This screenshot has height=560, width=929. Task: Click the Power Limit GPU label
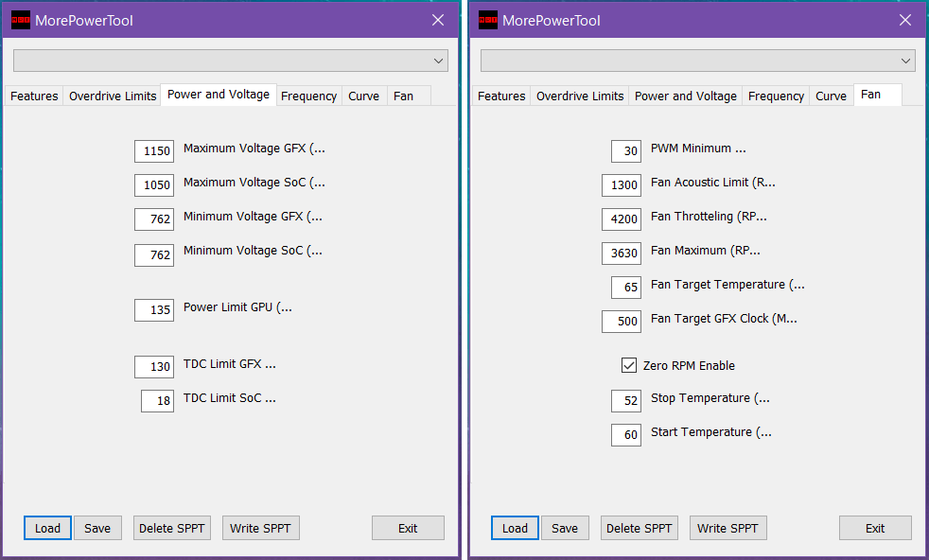237,307
